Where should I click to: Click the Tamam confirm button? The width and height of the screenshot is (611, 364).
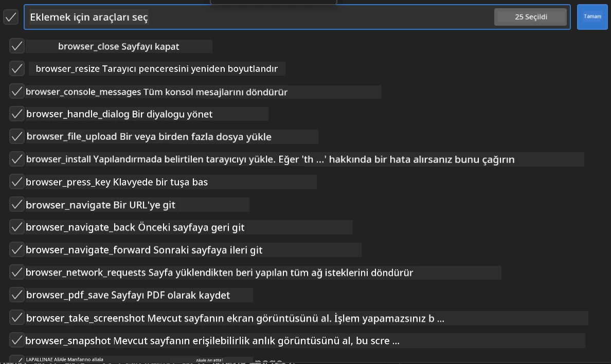pyautogui.click(x=592, y=17)
